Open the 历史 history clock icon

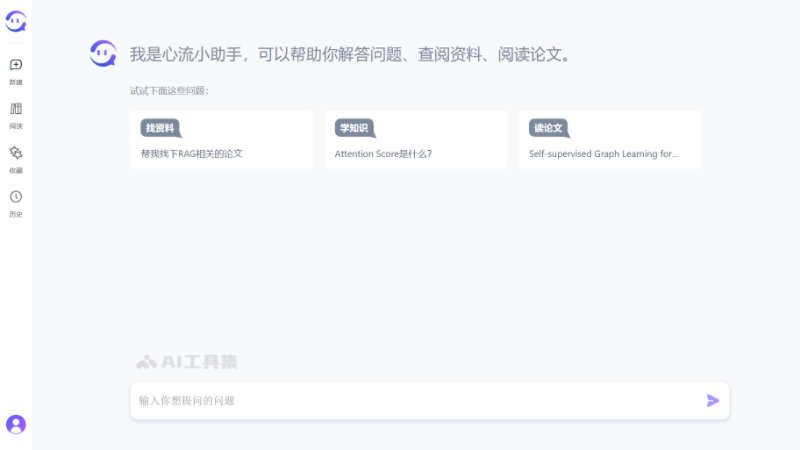click(x=16, y=197)
